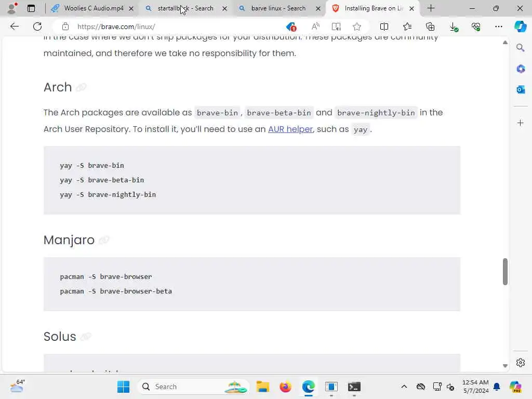Image resolution: width=532 pixels, height=399 pixels.
Task: Open a new tab with plus button
Action: point(431,8)
